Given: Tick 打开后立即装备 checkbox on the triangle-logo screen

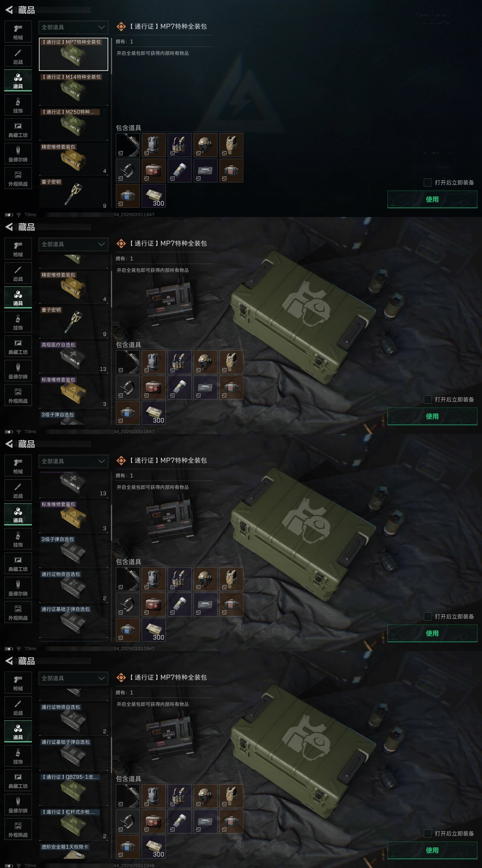Looking at the screenshot, I should (x=427, y=182).
